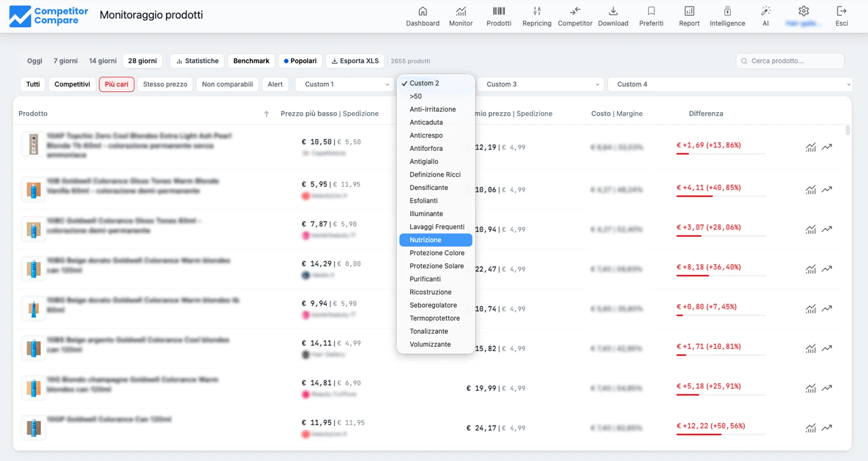The image size is (868, 461).
Task: Select Anticrespo menu entry
Action: pyautogui.click(x=436, y=136)
